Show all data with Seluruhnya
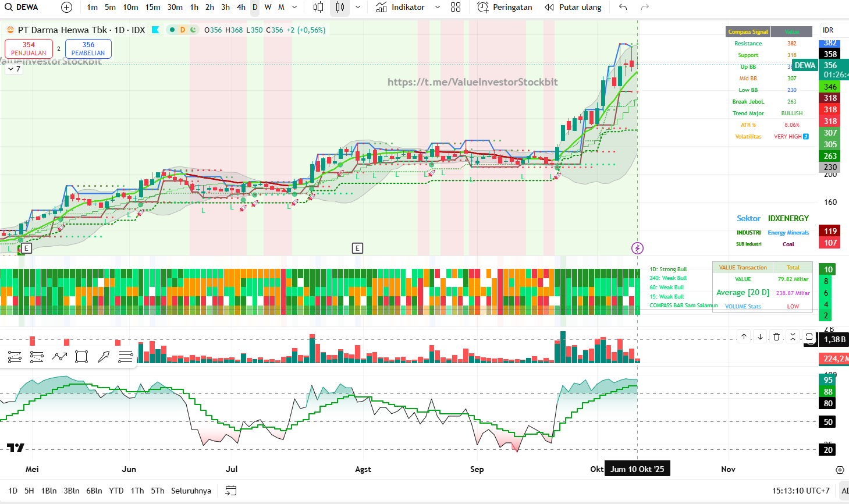This screenshot has width=849, height=504. 191,491
